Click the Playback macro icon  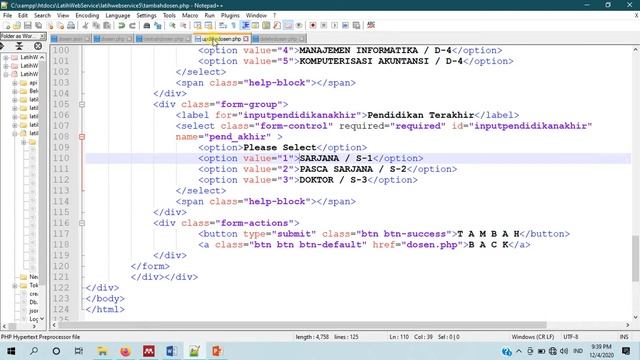[334, 25]
